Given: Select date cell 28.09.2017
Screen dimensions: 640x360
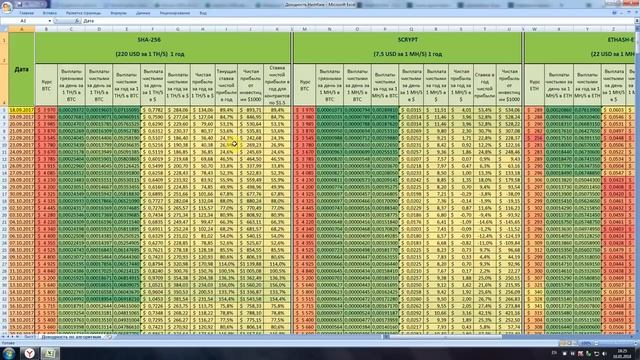Looking at the screenshot, I should [x=22, y=180].
